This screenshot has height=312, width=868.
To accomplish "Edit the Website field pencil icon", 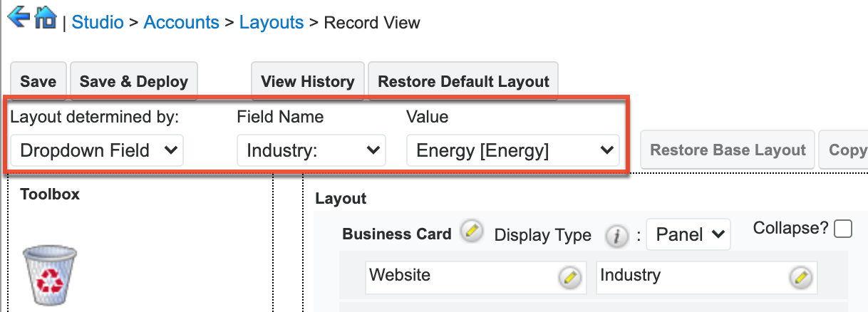I will point(570,277).
